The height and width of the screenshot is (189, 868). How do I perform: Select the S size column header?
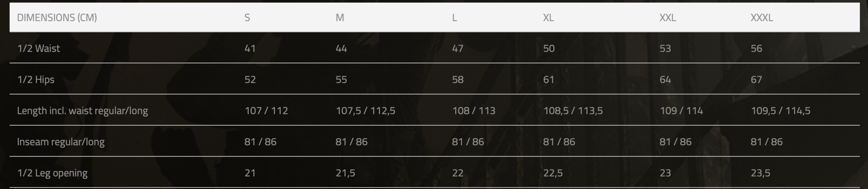point(247,17)
